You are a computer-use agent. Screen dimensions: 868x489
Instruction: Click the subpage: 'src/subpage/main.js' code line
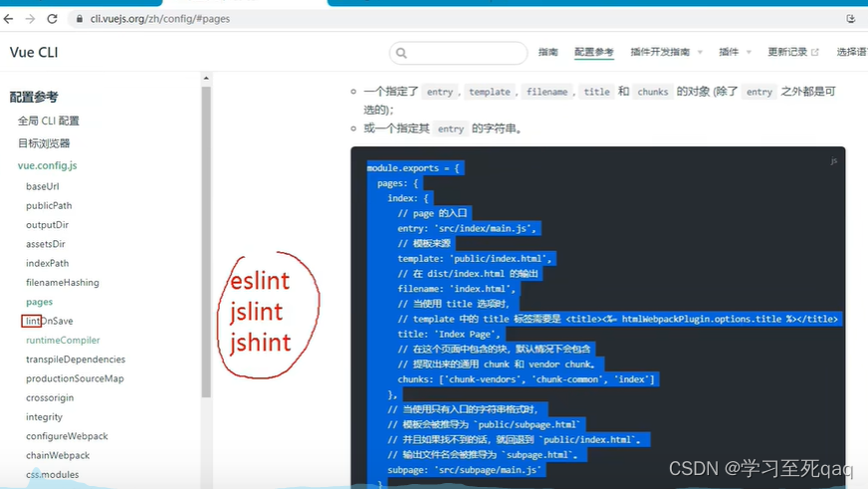(464, 470)
